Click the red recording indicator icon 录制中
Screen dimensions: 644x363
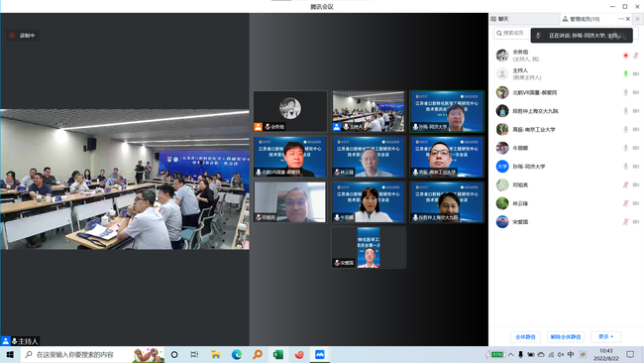coord(12,36)
